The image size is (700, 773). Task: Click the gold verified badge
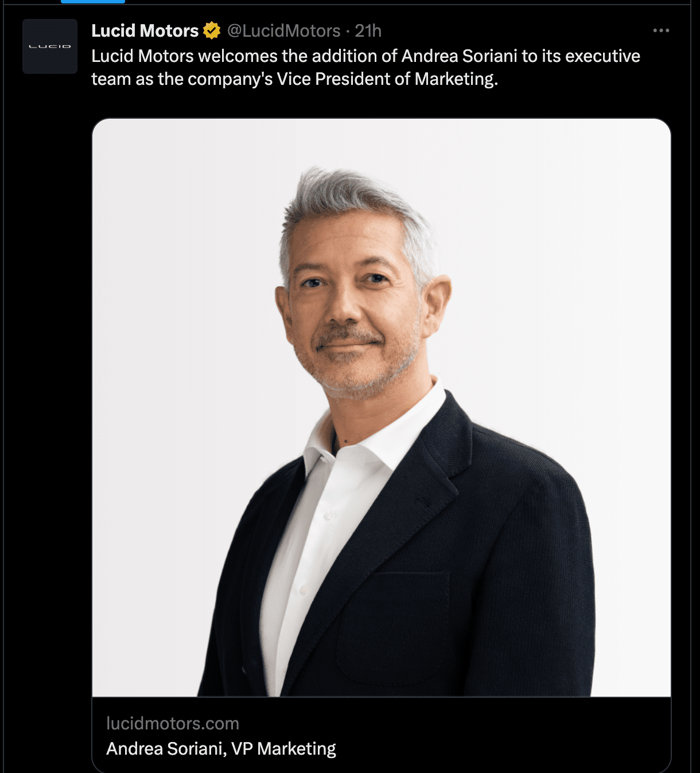(x=212, y=30)
